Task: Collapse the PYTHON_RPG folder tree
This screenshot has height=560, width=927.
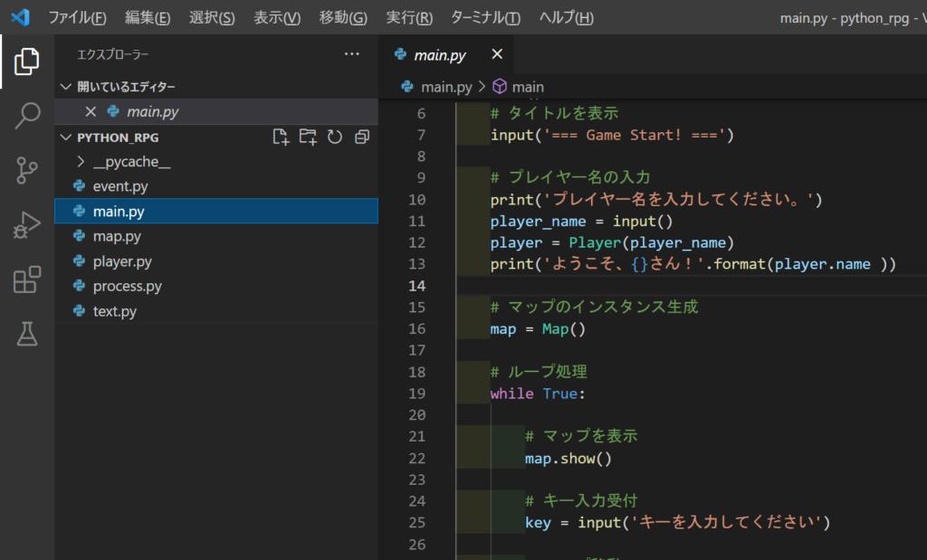Action: tap(66, 136)
